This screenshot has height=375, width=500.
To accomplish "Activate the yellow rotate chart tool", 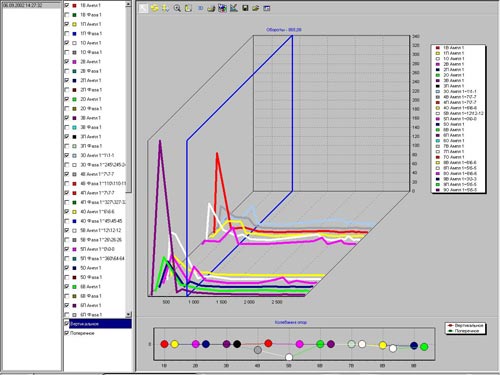I will point(155,8).
